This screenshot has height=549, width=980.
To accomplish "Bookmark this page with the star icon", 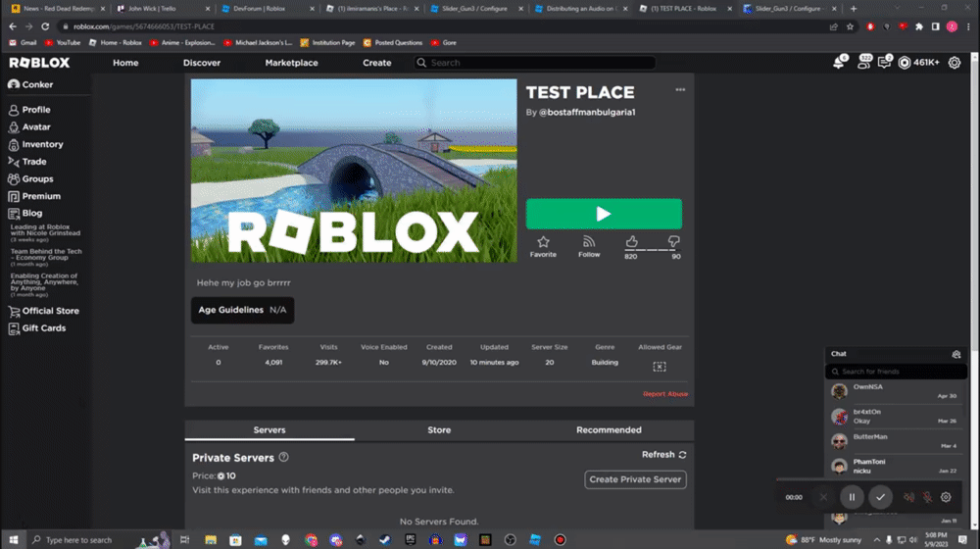I will (850, 26).
